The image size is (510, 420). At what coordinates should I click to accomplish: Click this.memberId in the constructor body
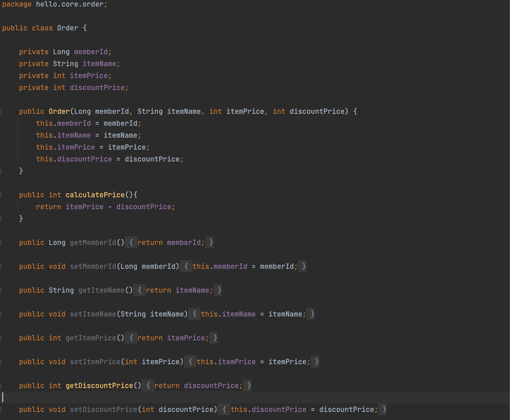point(63,123)
